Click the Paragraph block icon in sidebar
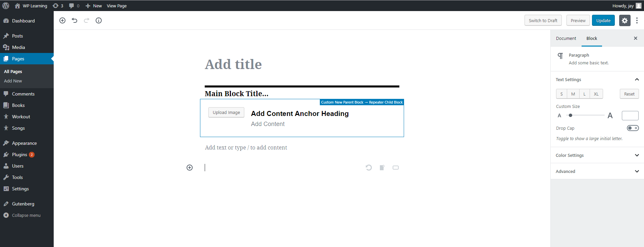This screenshot has height=247, width=644. (x=560, y=56)
